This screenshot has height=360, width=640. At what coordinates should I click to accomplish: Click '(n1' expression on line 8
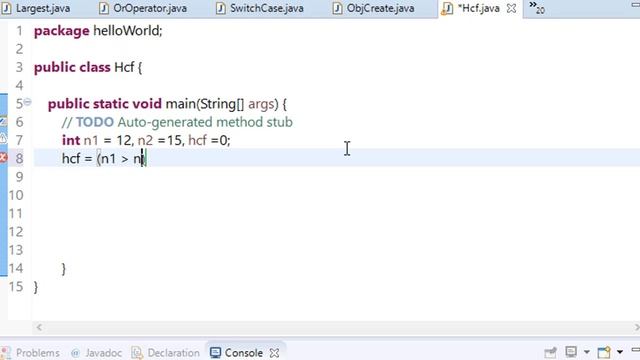click(106, 158)
